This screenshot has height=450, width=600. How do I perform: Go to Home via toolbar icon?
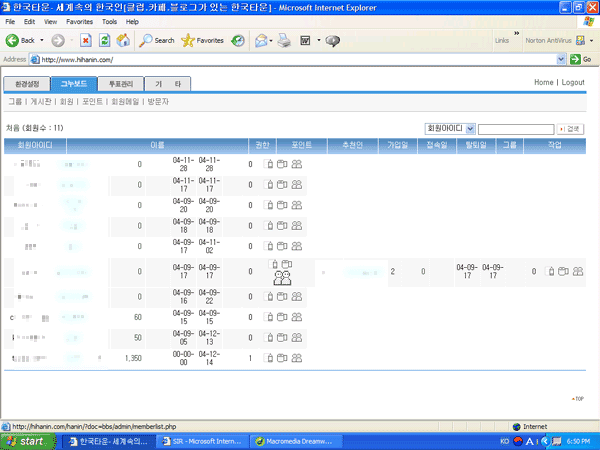point(123,40)
